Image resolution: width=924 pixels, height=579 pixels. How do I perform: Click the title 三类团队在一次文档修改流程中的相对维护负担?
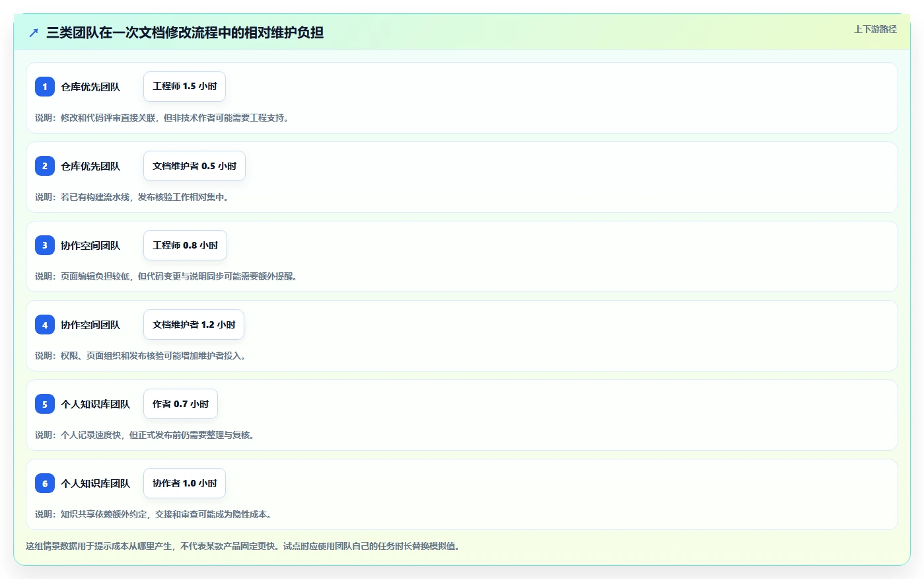tap(185, 32)
